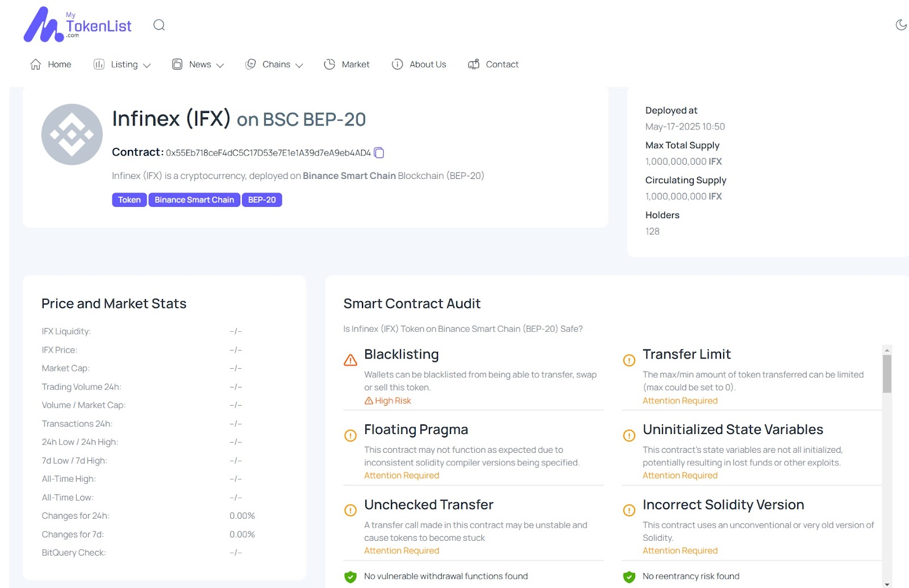Image resolution: width=909 pixels, height=588 pixels.
Task: Click the deployed date May-17-2025 10:50
Action: pyautogui.click(x=685, y=127)
